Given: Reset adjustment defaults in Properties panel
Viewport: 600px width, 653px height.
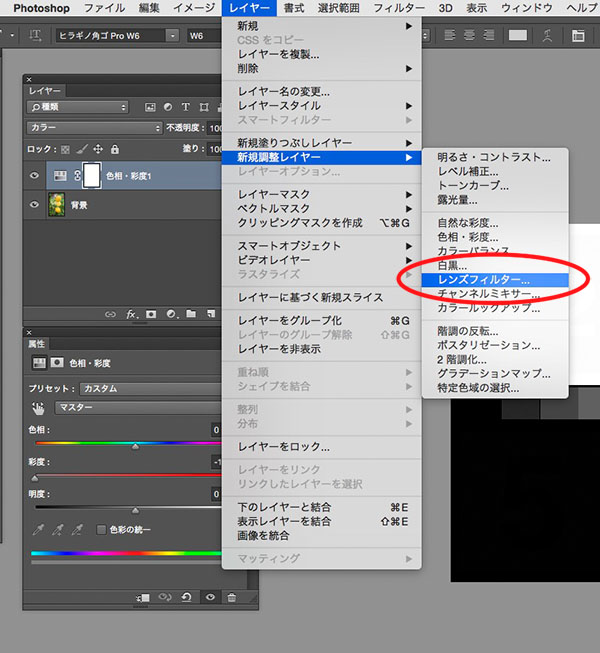Looking at the screenshot, I should point(187,597).
